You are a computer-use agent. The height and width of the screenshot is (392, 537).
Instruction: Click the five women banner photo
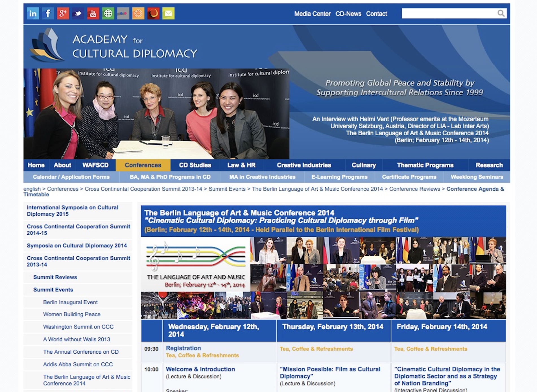(156, 114)
